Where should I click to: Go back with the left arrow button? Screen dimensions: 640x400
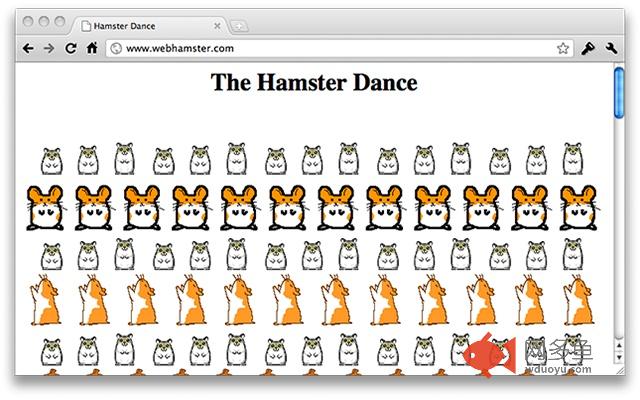tap(28, 48)
